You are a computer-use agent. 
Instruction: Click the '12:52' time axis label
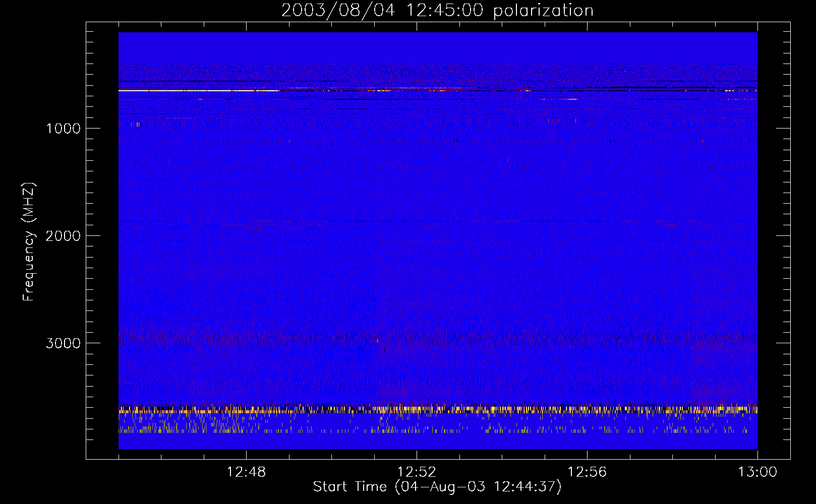417,472
